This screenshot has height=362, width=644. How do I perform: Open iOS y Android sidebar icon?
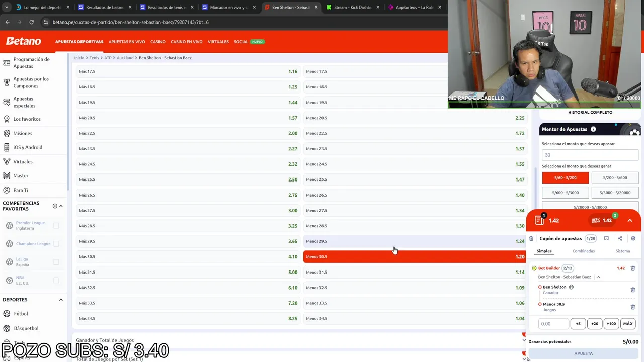click(7, 147)
